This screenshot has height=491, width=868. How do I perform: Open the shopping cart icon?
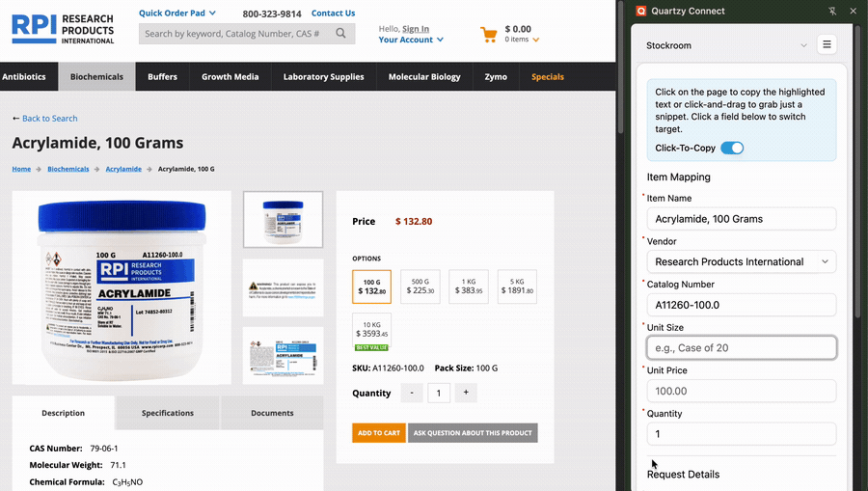(x=488, y=35)
